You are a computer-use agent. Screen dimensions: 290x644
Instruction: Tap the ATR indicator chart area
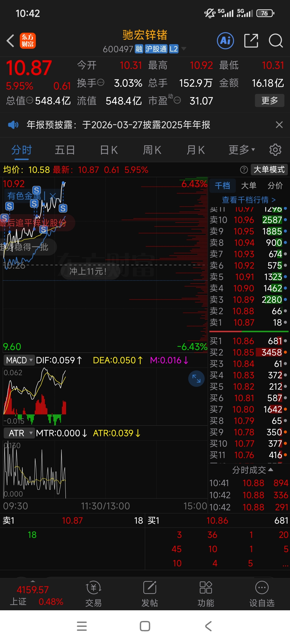(x=105, y=469)
